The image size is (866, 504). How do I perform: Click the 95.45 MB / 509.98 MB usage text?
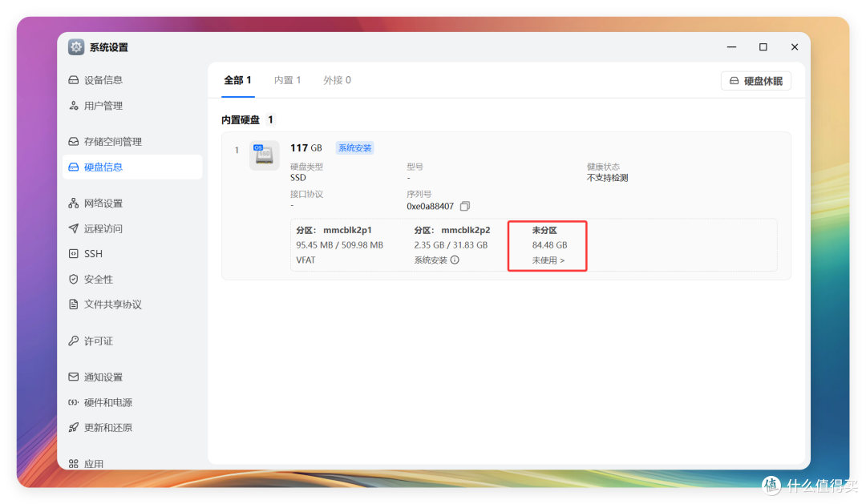339,245
